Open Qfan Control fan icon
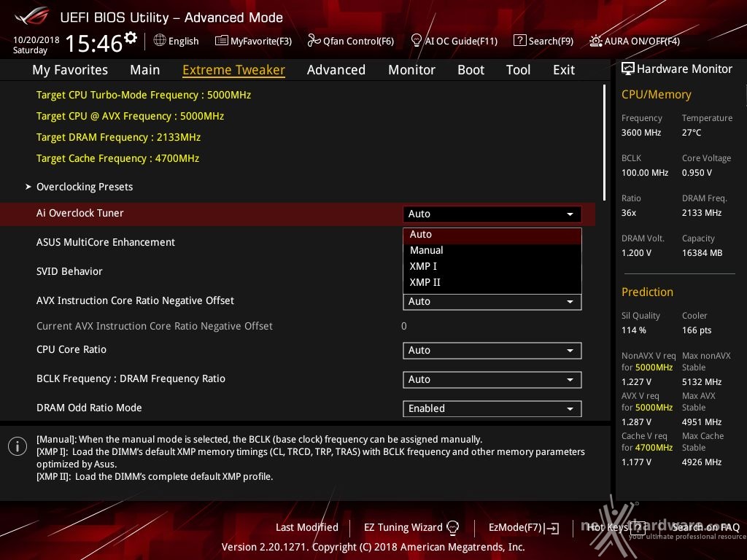The image size is (747, 560). pos(314,41)
